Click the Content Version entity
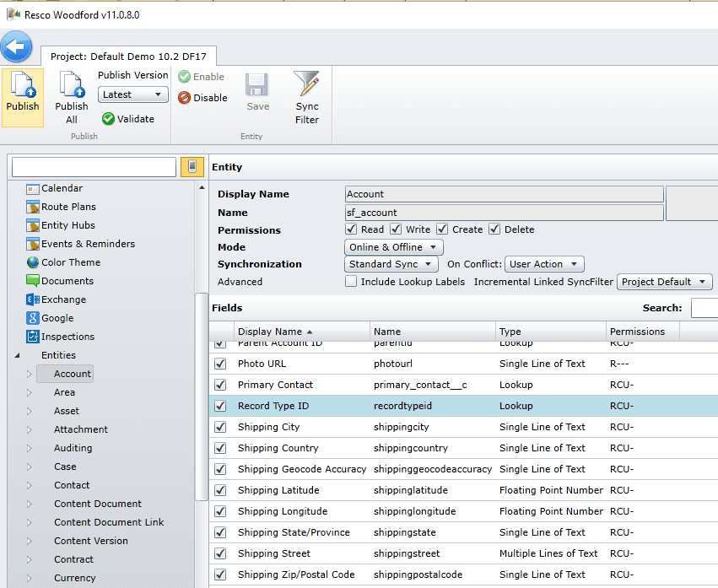Image resolution: width=718 pixels, height=588 pixels. pyautogui.click(x=90, y=541)
